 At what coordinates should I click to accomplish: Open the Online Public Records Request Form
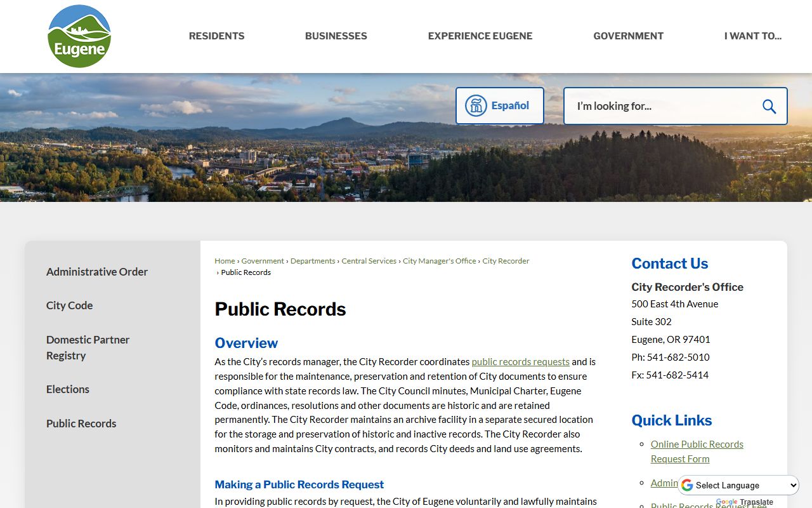coord(697,451)
